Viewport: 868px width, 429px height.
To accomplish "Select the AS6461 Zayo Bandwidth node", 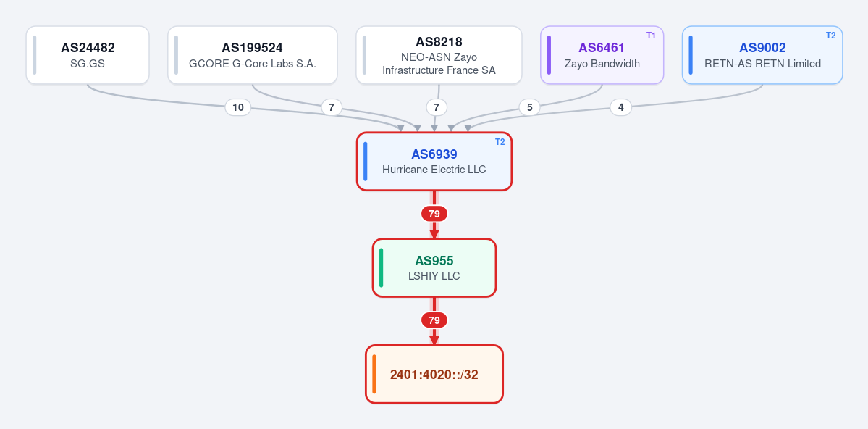I will coord(602,55).
